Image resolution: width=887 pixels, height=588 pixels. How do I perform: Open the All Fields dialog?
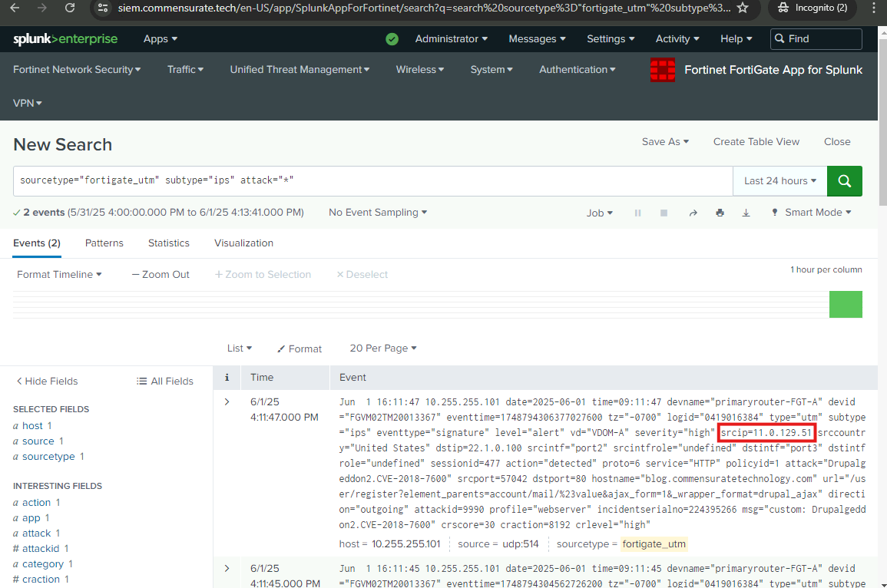[x=164, y=381]
